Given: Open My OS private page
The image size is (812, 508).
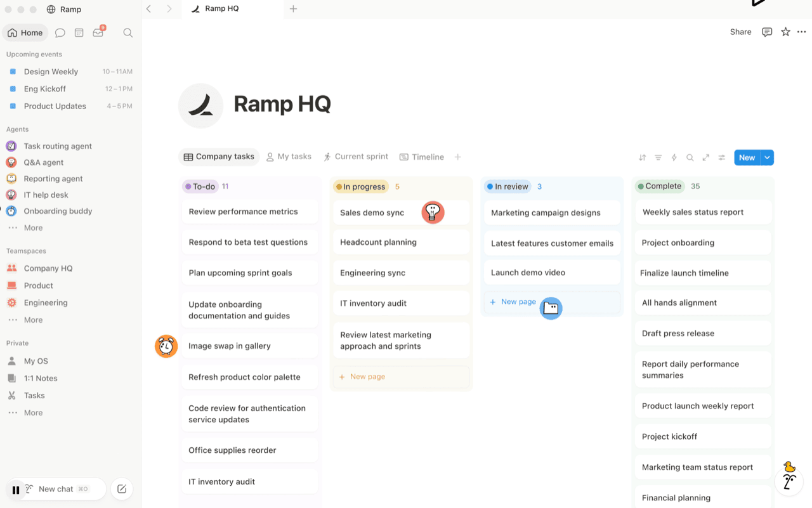Looking at the screenshot, I should click(x=36, y=361).
